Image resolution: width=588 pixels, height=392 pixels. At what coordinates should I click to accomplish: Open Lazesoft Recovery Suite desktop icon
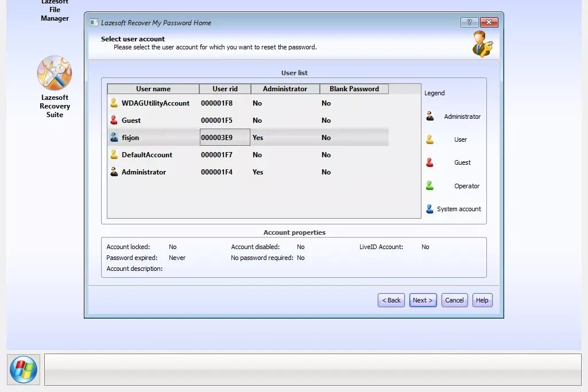pos(55,87)
